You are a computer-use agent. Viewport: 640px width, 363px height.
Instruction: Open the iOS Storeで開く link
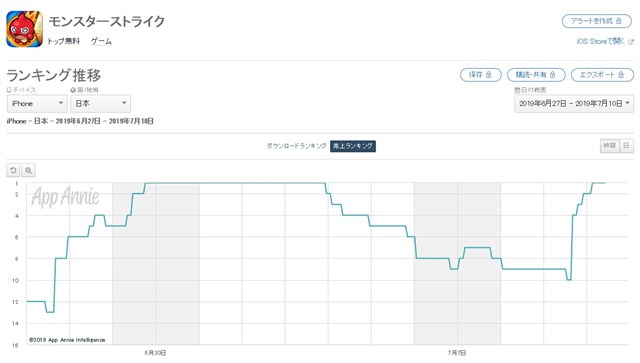600,41
